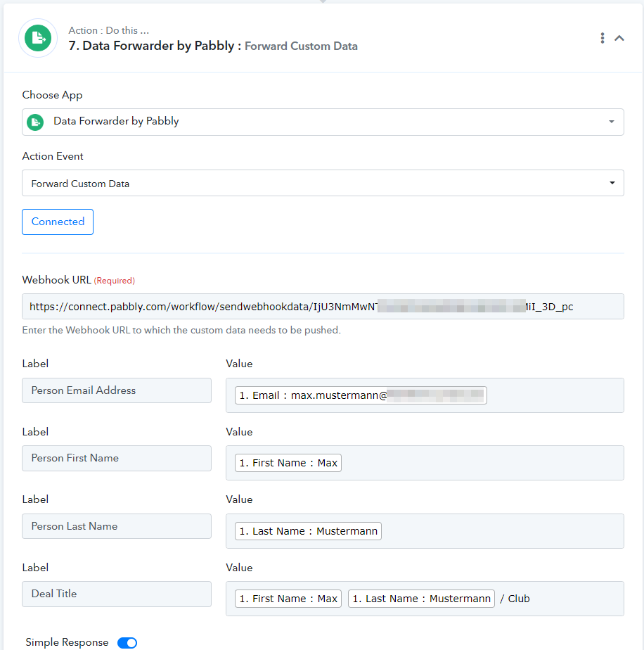Click the 'Forward Custom Data' header subtitle
This screenshot has height=650, width=644.
(301, 46)
